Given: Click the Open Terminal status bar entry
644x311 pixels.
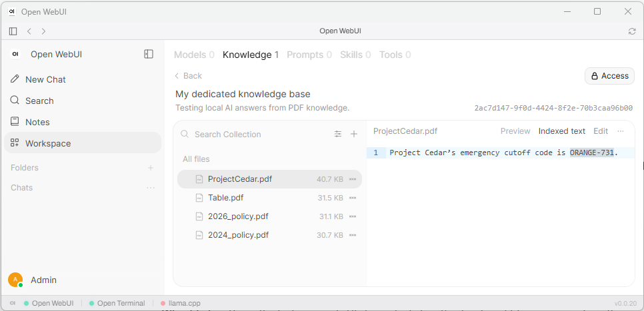Looking at the screenshot, I should coord(117,303).
